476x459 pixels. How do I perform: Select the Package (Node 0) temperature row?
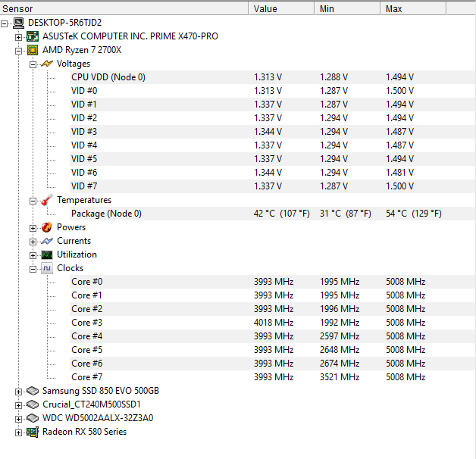273,214
